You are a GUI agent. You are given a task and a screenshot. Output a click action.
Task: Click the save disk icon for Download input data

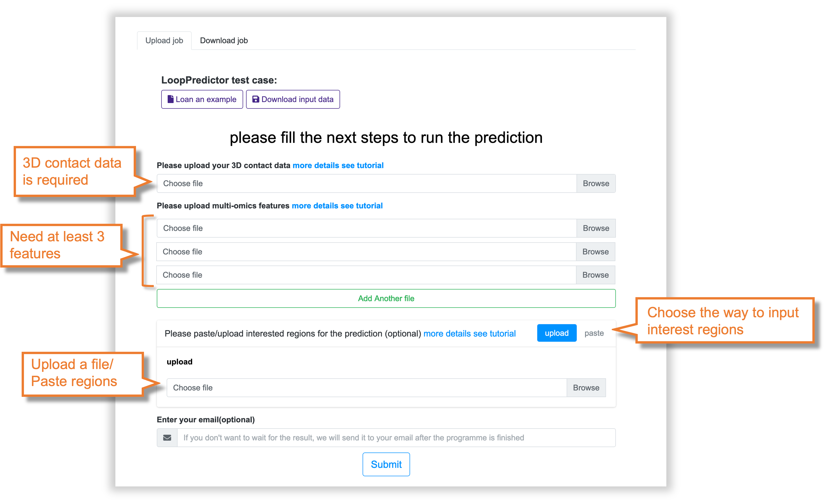pos(256,99)
